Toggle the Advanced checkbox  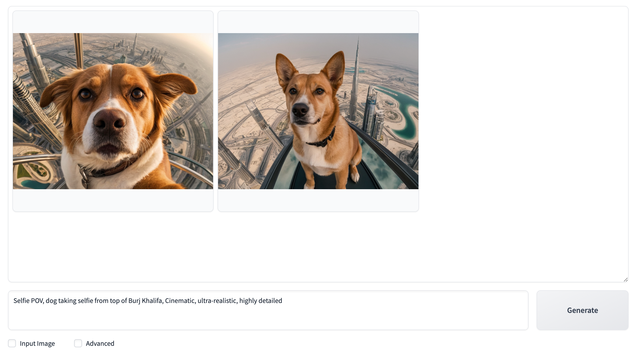coord(78,343)
